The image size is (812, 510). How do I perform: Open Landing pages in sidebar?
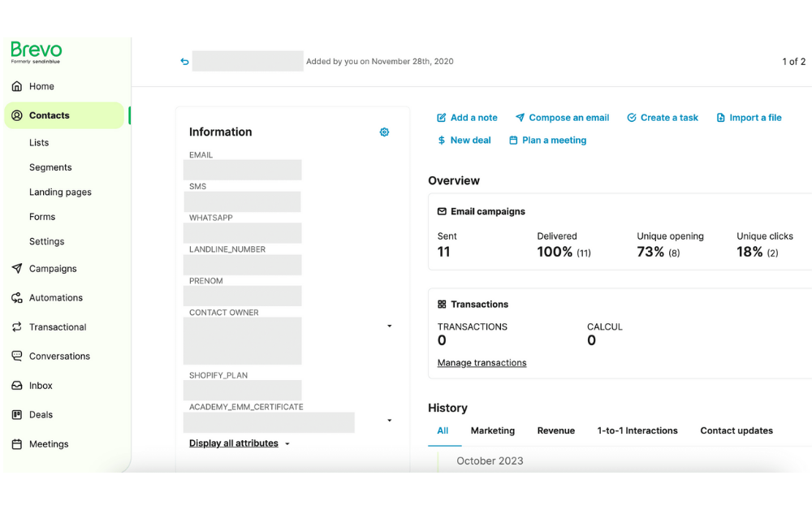60,192
